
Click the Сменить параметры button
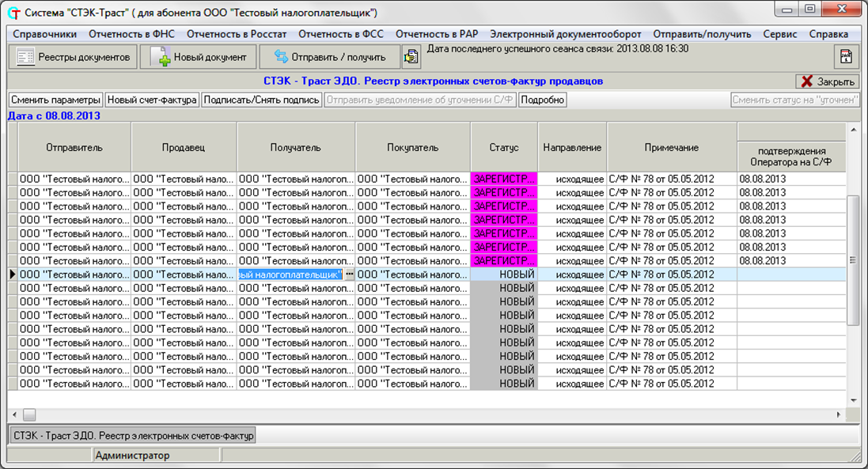click(x=56, y=100)
